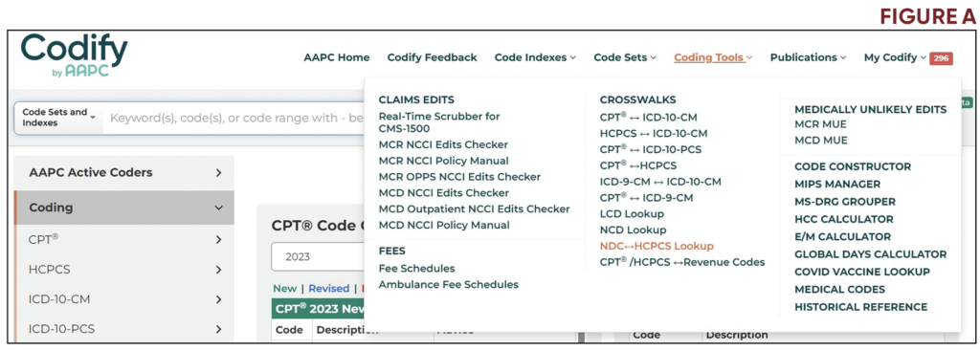980x350 pixels.
Task: Go to Fee Schedules
Action: 417,268
